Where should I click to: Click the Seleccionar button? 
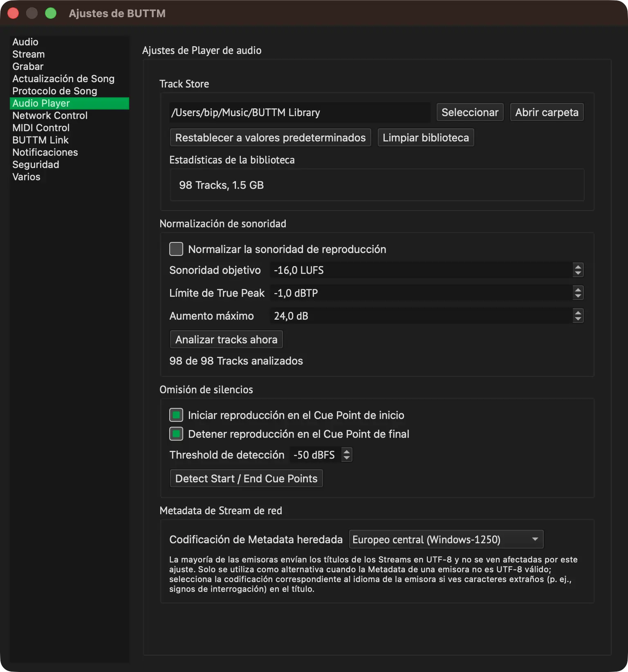click(470, 112)
